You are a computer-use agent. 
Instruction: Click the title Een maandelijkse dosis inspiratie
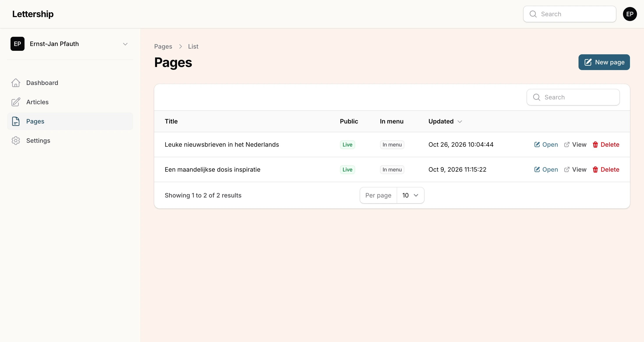(212, 169)
